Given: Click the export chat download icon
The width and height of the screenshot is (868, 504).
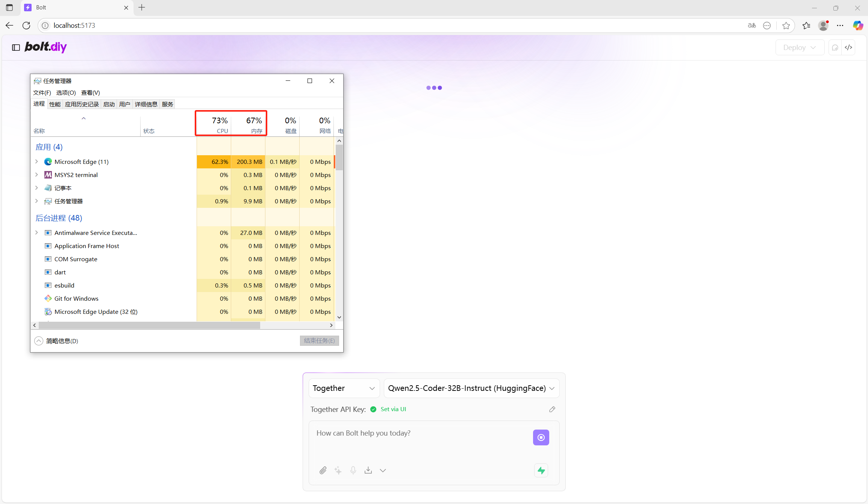Looking at the screenshot, I should click(x=368, y=470).
